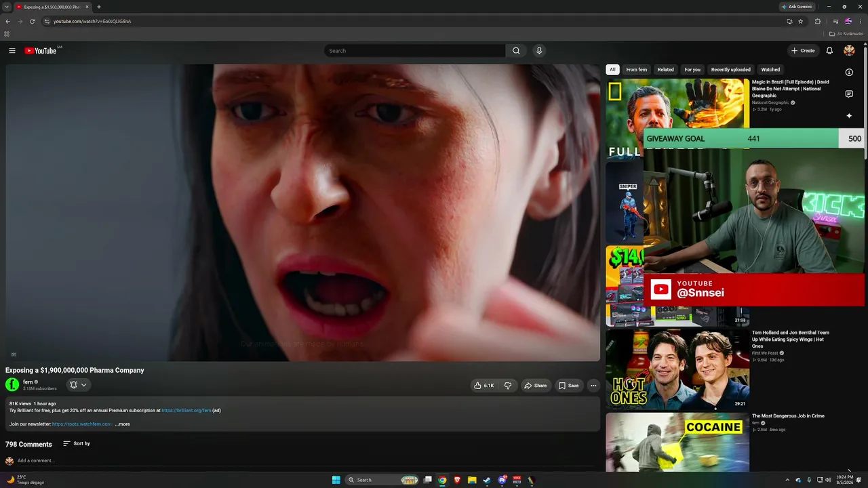
Task: Open Steam from the taskbar
Action: click(487, 480)
